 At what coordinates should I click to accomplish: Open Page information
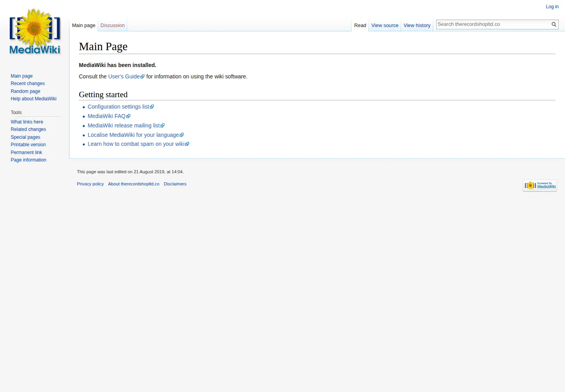pyautogui.click(x=29, y=160)
